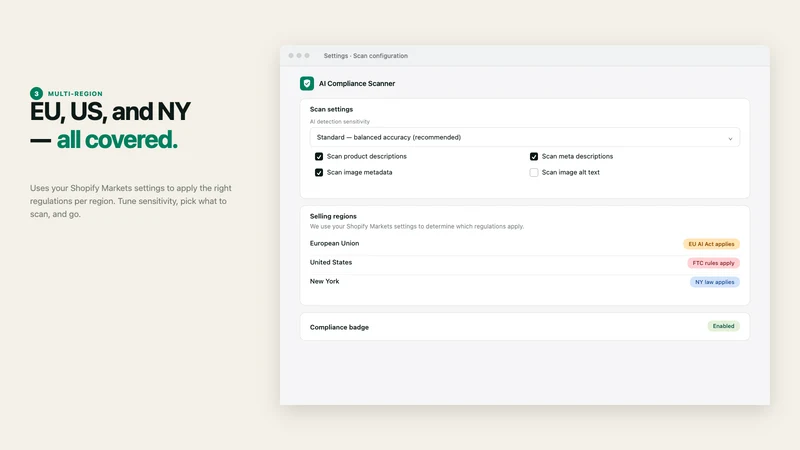800x450 pixels.
Task: Click the NY law applies badge
Action: pos(714,282)
